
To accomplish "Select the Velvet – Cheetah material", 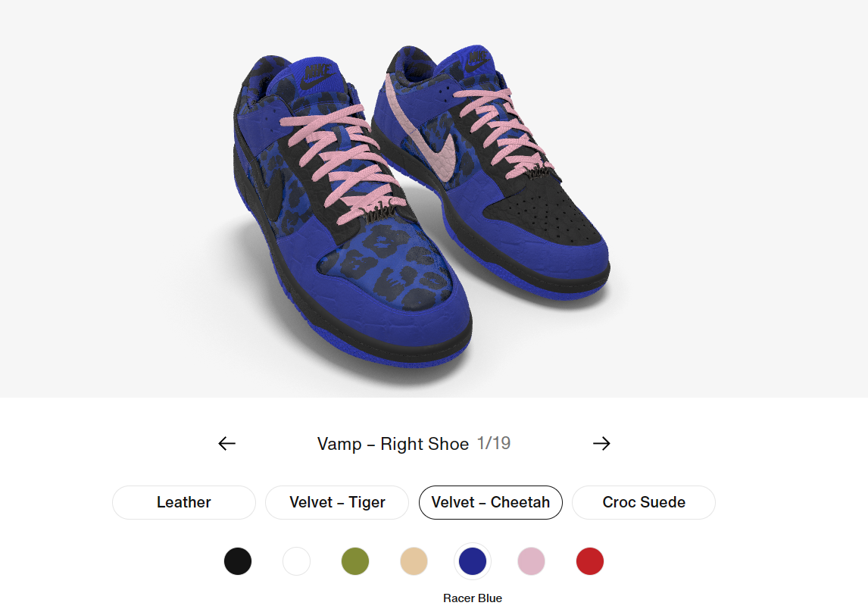I will [491, 502].
